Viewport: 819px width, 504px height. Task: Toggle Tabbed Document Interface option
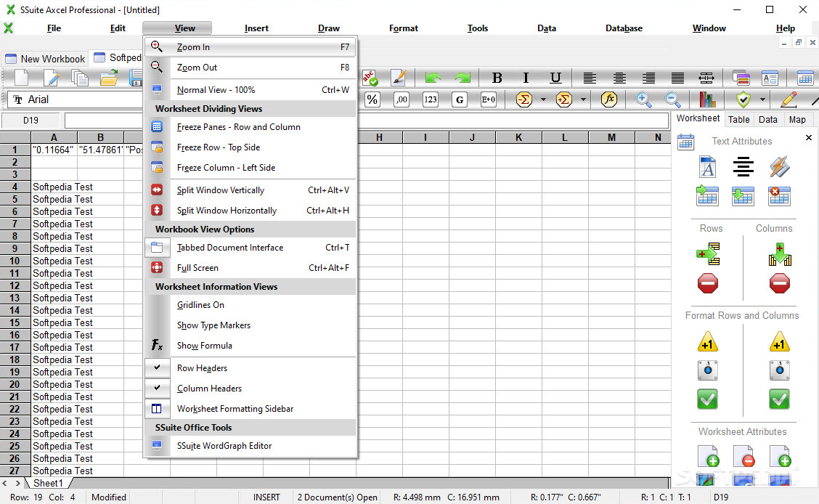tap(250, 248)
